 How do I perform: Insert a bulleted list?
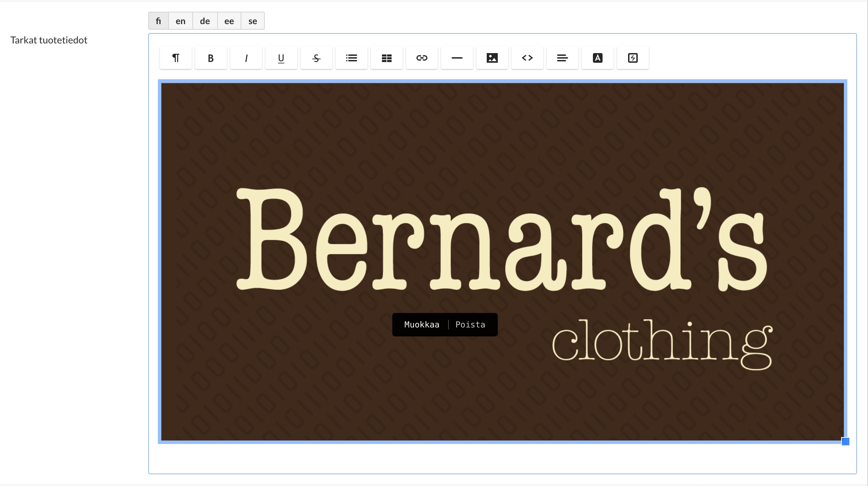[x=352, y=58]
